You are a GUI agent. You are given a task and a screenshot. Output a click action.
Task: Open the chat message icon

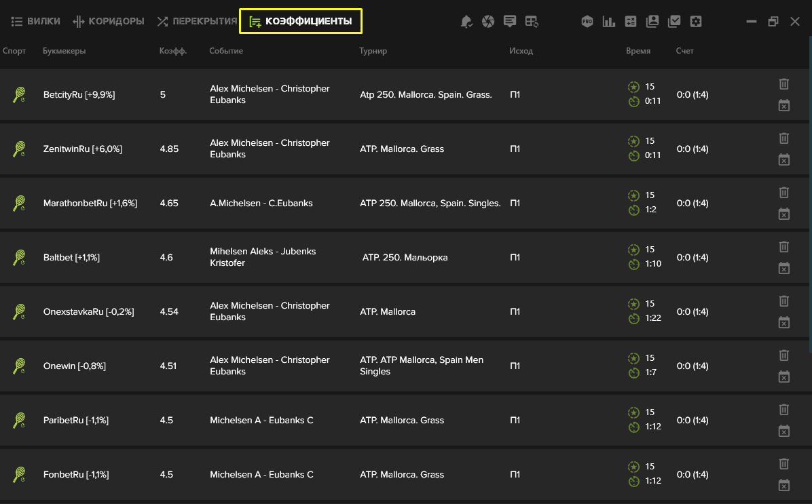click(x=510, y=21)
